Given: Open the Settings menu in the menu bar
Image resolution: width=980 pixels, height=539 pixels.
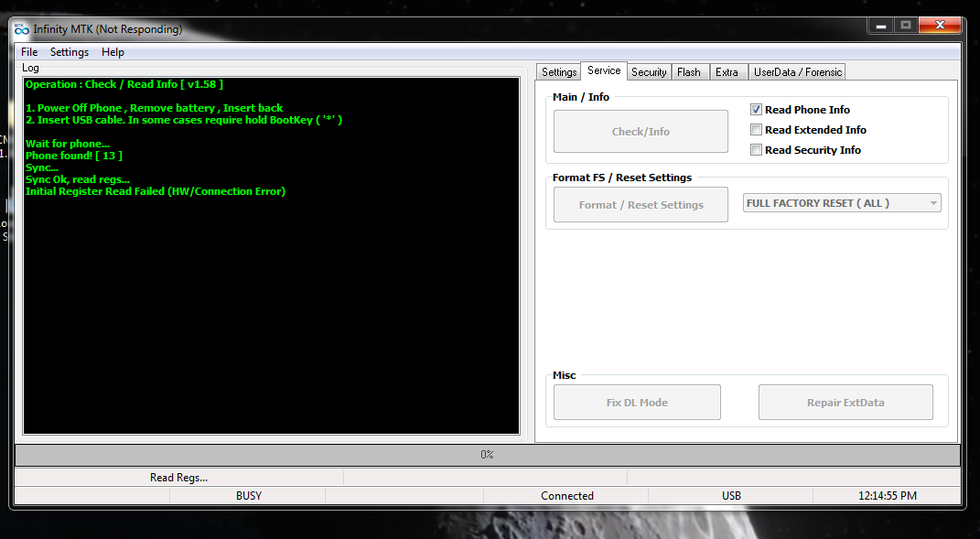Looking at the screenshot, I should point(70,52).
